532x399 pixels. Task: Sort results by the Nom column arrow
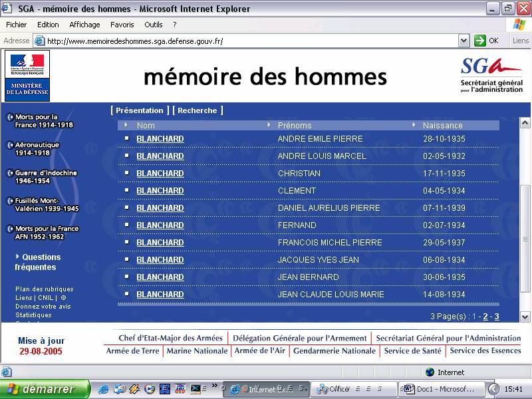coord(126,125)
